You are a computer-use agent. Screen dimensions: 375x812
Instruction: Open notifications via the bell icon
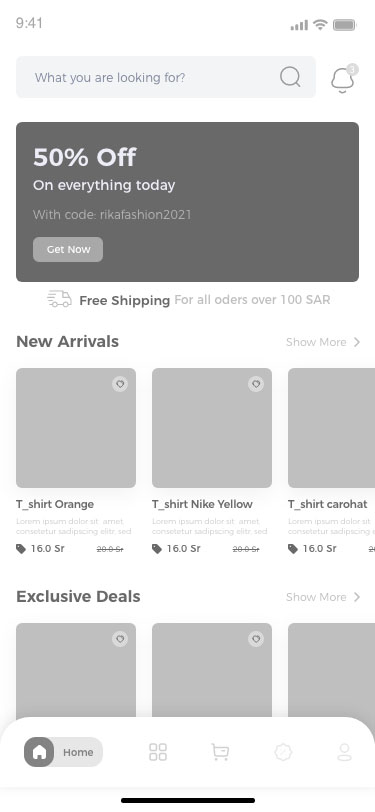point(342,80)
